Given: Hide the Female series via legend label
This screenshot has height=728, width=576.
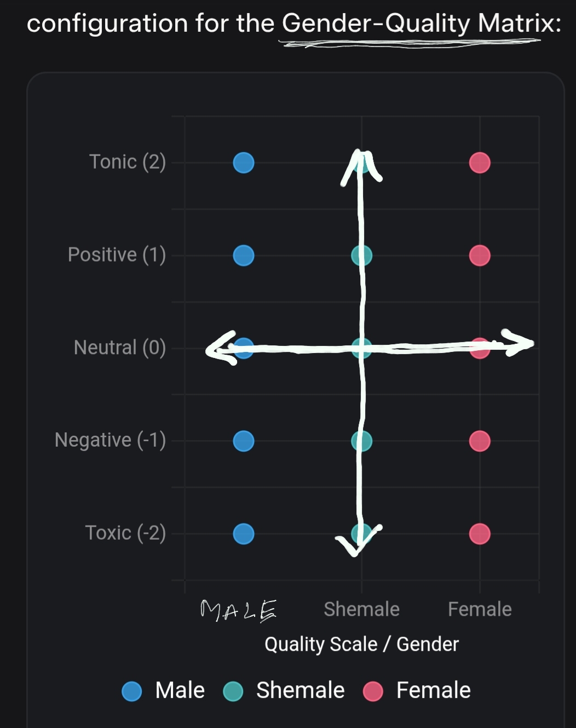Looking at the screenshot, I should pos(433,690).
